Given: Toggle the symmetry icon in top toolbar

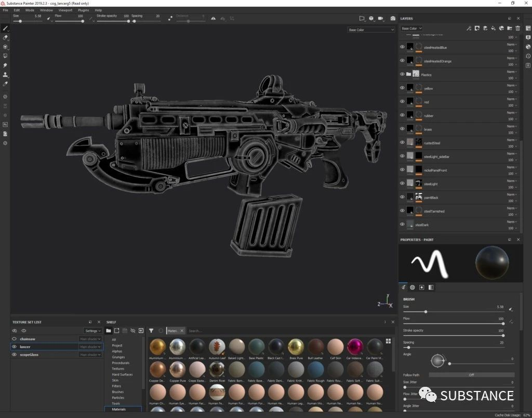Looking at the screenshot, I should point(213,18).
